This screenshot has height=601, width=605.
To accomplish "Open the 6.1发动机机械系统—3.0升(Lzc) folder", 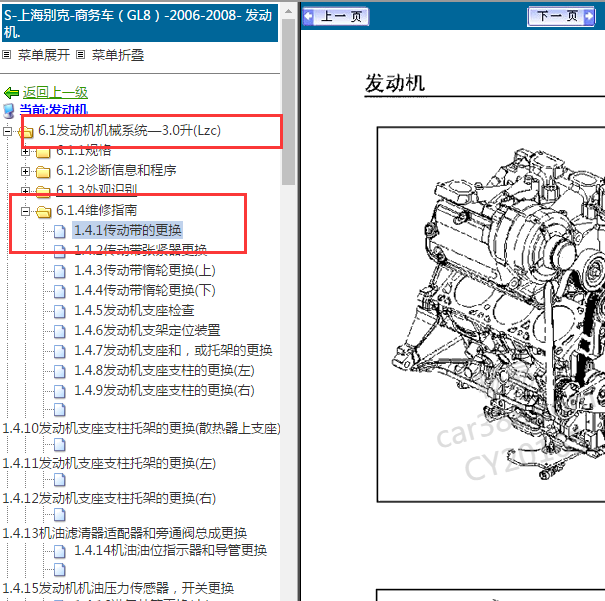I will [x=129, y=130].
